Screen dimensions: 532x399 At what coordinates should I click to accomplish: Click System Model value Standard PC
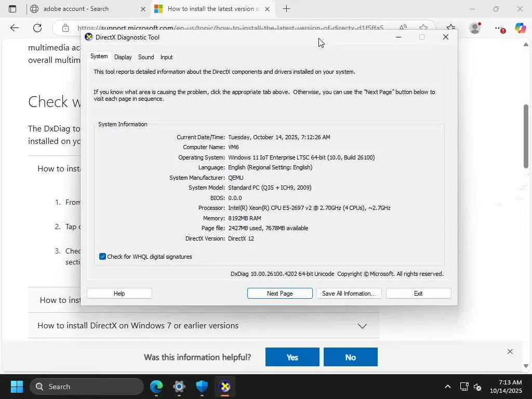[x=270, y=188]
